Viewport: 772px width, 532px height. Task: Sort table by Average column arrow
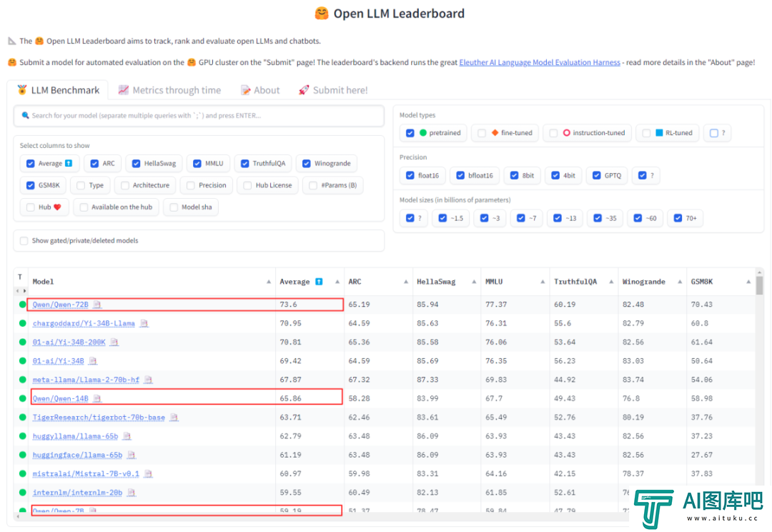[337, 282]
